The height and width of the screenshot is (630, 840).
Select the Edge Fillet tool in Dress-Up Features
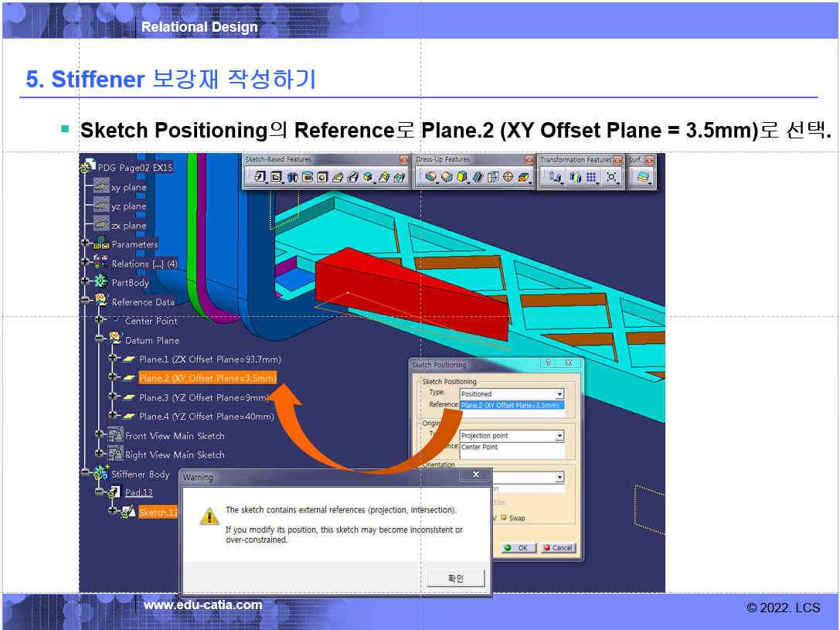tap(430, 178)
